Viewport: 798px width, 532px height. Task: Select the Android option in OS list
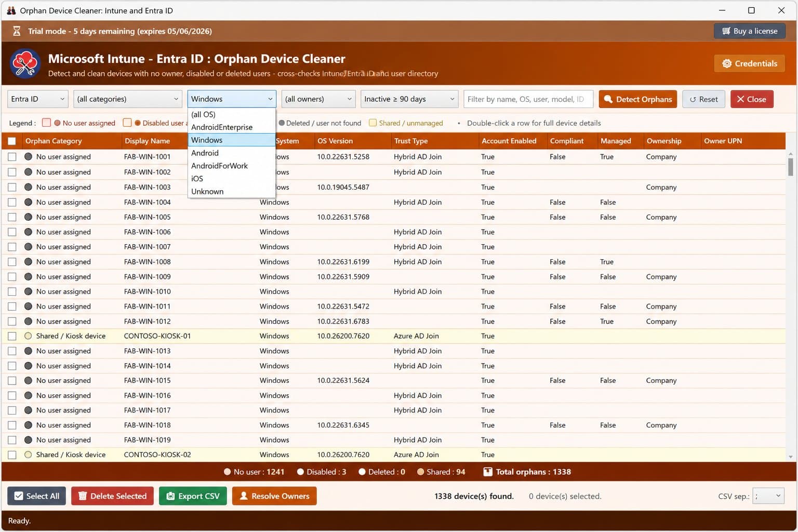click(x=231, y=153)
